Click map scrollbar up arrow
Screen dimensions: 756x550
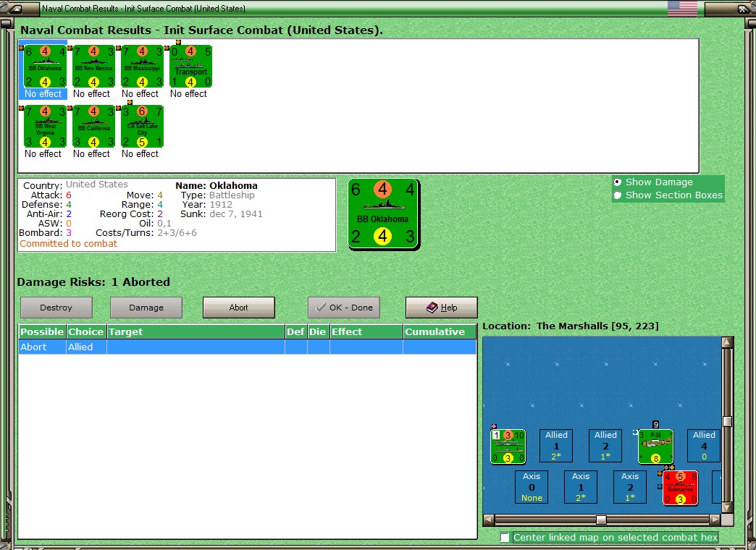pos(727,342)
